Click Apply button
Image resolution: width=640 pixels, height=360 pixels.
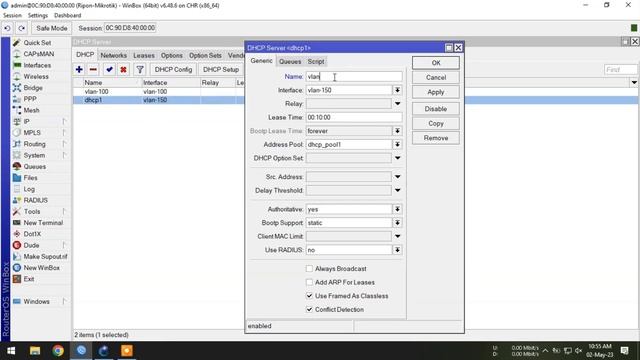point(436,92)
